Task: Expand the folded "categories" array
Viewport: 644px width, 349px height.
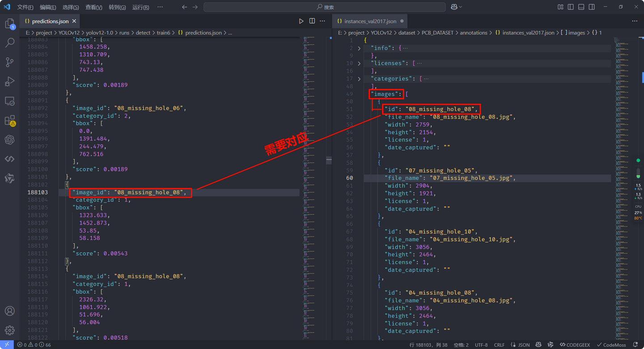Action: click(x=359, y=79)
